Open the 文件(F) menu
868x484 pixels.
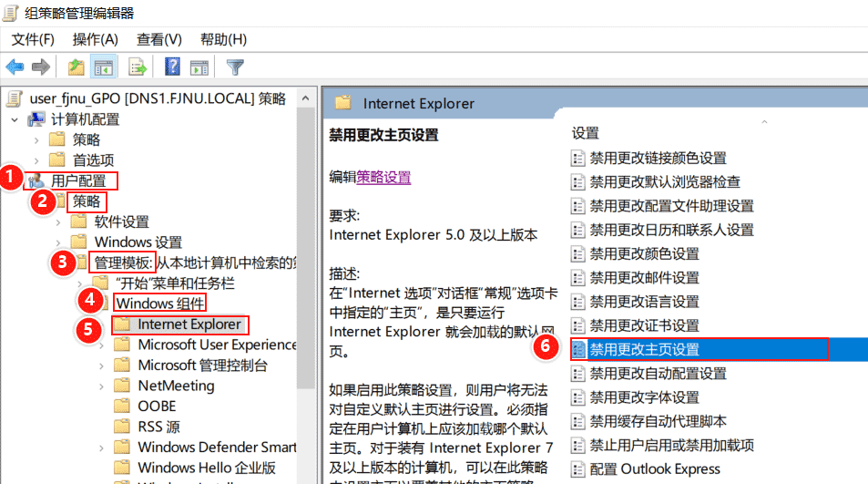point(33,39)
